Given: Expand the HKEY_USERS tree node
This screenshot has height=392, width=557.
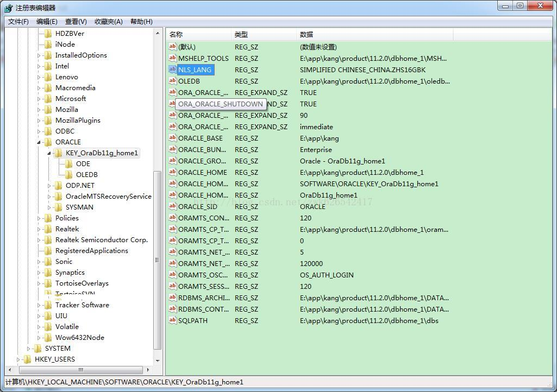Looking at the screenshot, I should tap(18, 359).
